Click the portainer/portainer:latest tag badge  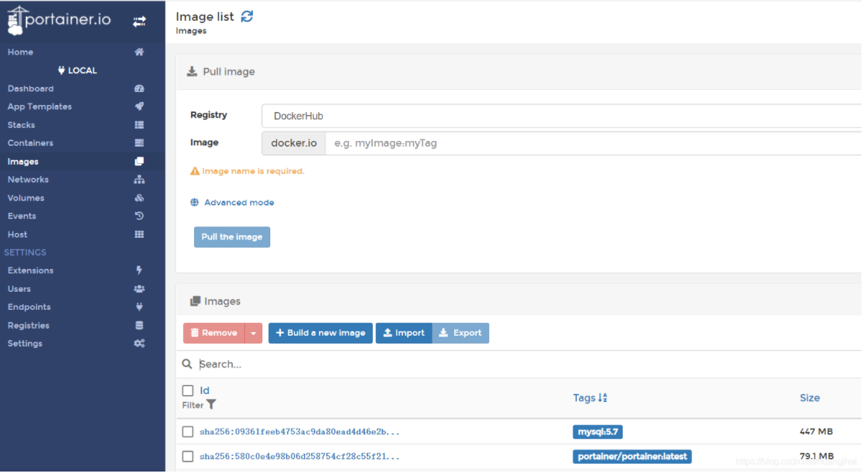[632, 456]
